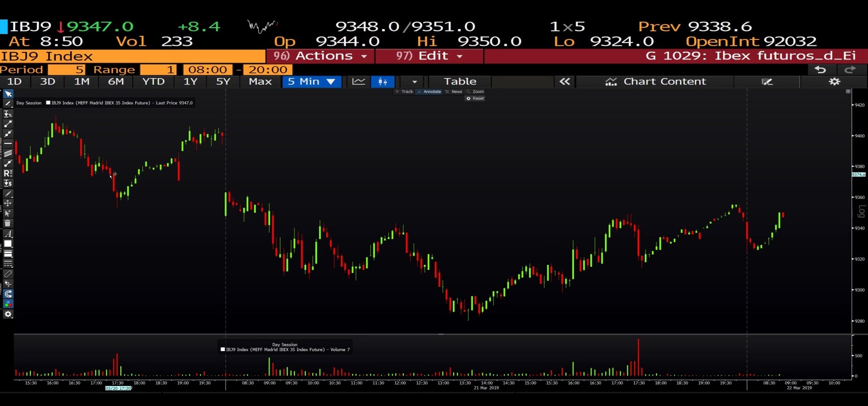Image resolution: width=868 pixels, height=406 pixels.
Task: Open the white fill color swatch
Action: (8, 244)
